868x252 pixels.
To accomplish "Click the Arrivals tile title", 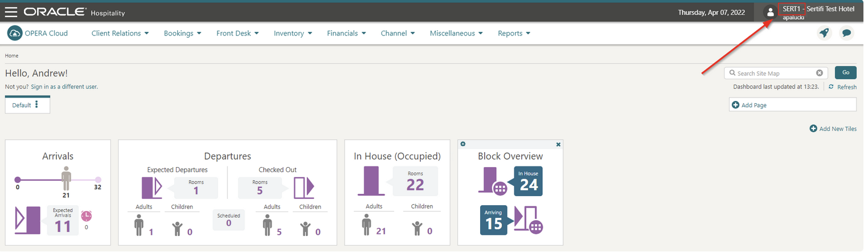I will (x=58, y=156).
